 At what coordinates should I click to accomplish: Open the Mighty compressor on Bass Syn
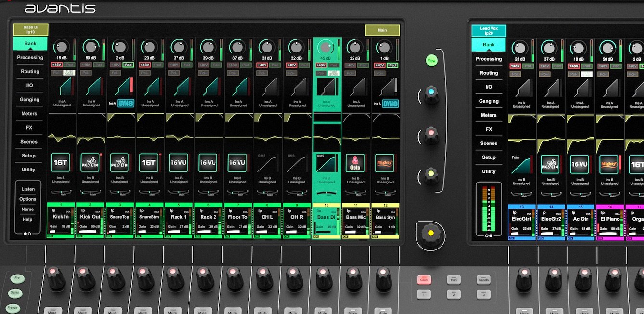385,163
